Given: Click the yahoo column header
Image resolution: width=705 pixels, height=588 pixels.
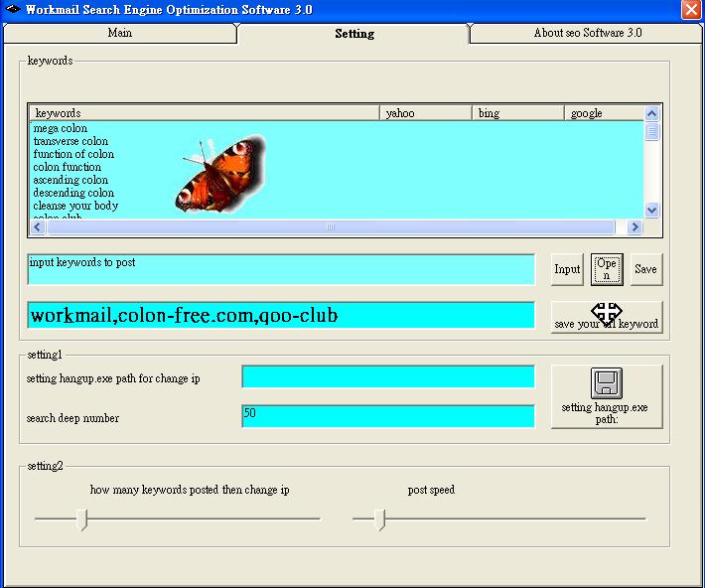Looking at the screenshot, I should 425,113.
